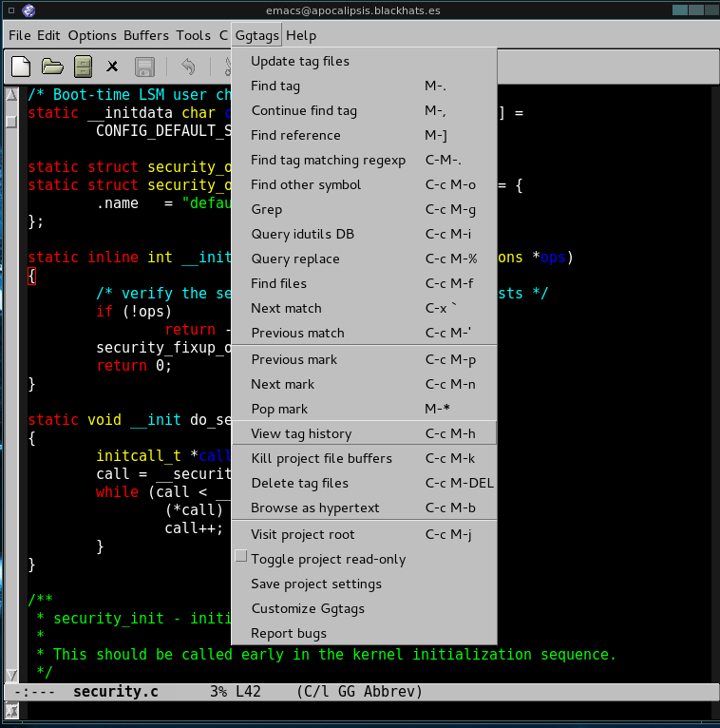Toggle the project read-only checkbox

tap(240, 556)
